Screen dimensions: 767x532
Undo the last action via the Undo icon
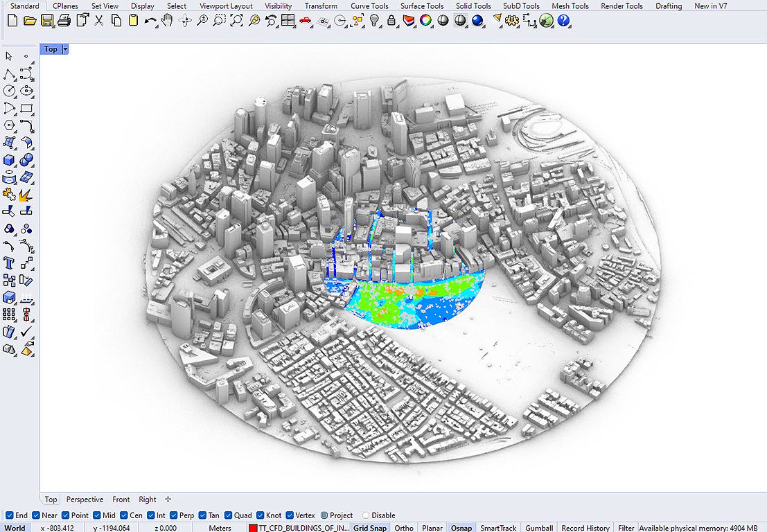pos(150,21)
